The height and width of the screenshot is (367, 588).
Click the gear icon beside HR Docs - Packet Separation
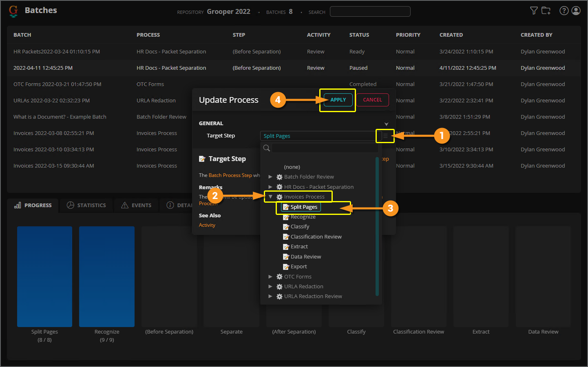click(x=279, y=187)
